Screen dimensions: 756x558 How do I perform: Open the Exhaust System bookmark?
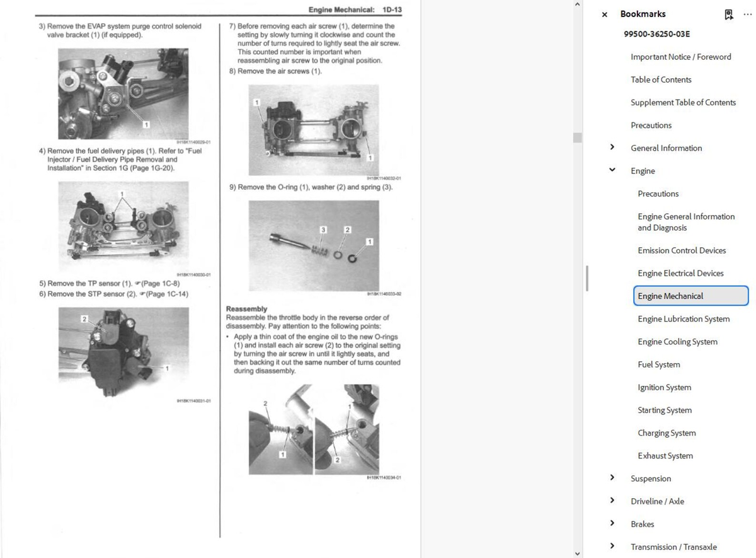(665, 456)
